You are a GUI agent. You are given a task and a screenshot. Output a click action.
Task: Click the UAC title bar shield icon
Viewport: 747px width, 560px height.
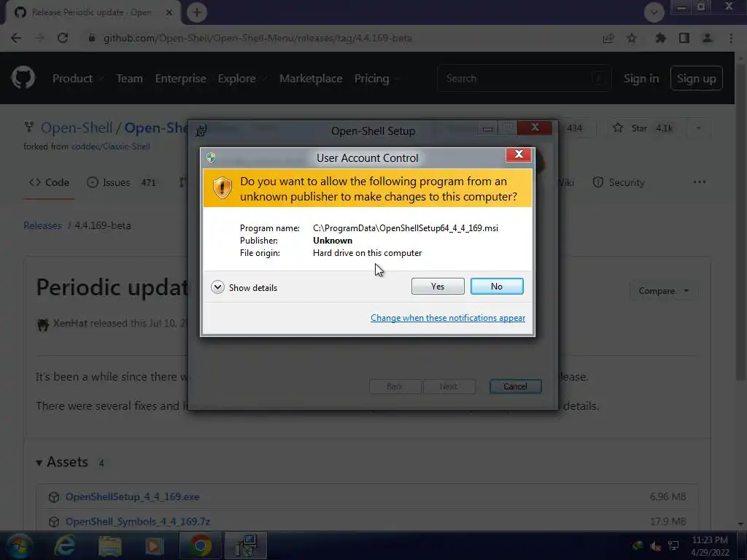[211, 157]
